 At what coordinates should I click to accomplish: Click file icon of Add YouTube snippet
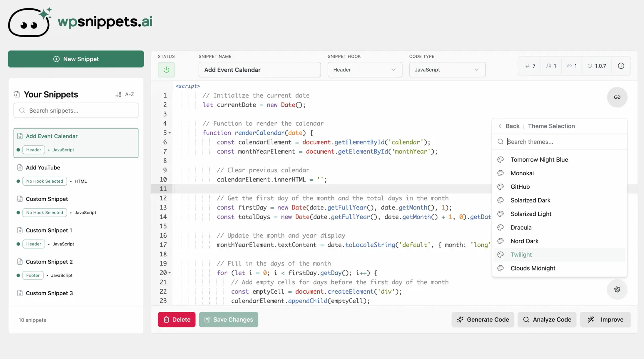[x=20, y=167]
